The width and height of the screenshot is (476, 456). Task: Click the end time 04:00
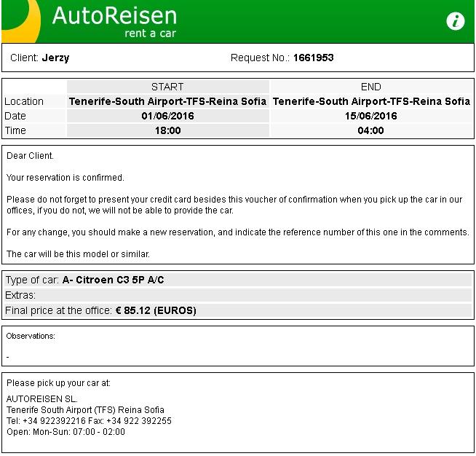[370, 130]
